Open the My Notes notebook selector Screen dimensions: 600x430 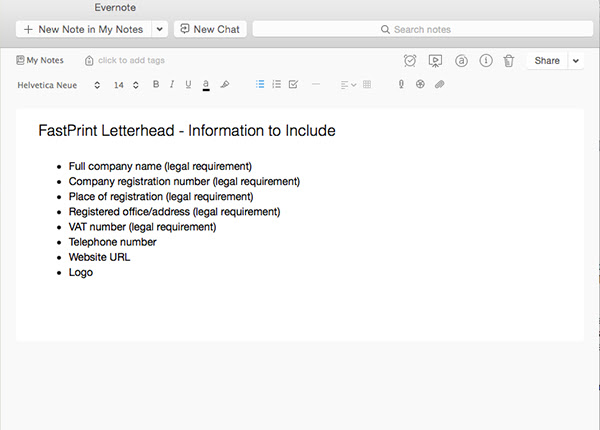(40, 60)
